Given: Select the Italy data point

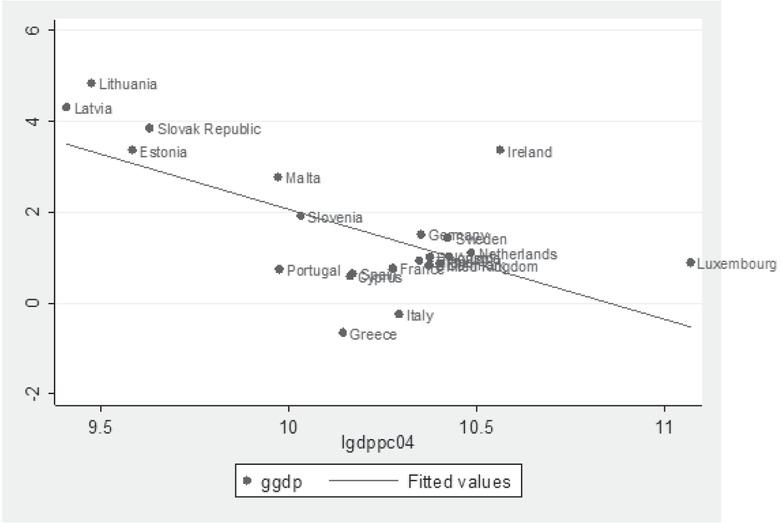Looking at the screenshot, I should (x=399, y=314).
